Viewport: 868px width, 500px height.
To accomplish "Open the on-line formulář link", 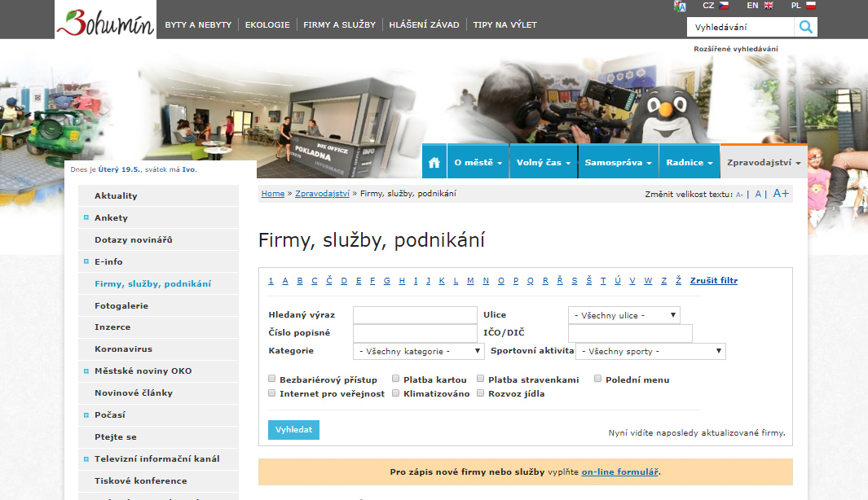I will (620, 471).
